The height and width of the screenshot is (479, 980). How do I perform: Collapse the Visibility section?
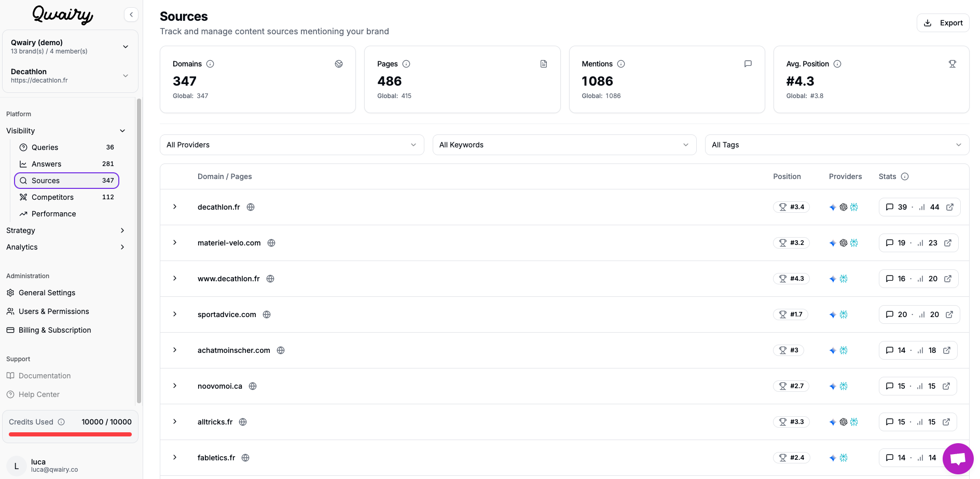point(66,131)
